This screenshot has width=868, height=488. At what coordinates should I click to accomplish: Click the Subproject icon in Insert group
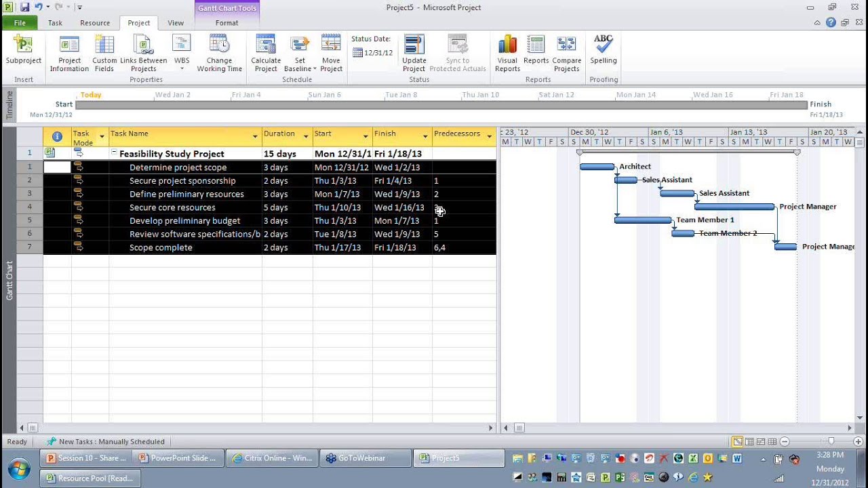click(x=23, y=45)
